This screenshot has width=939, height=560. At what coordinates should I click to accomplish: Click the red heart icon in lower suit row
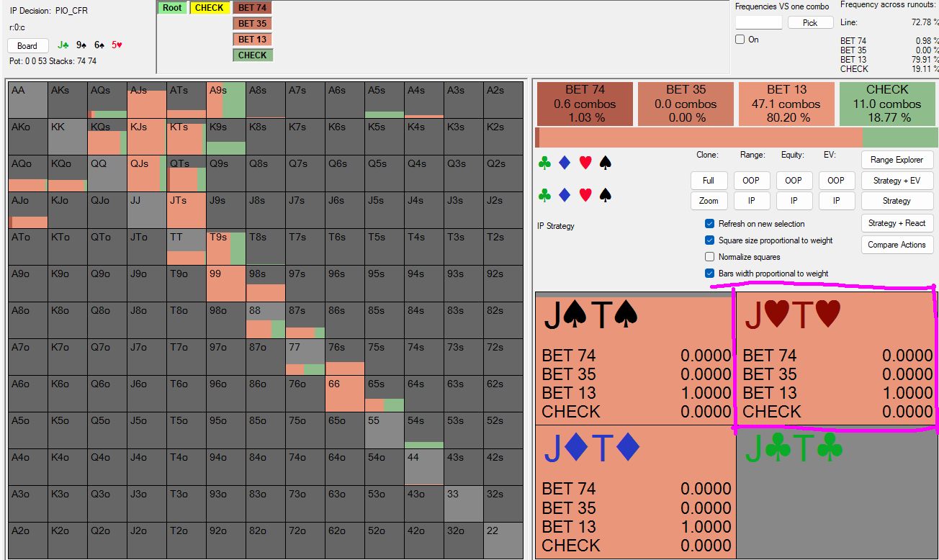(585, 194)
